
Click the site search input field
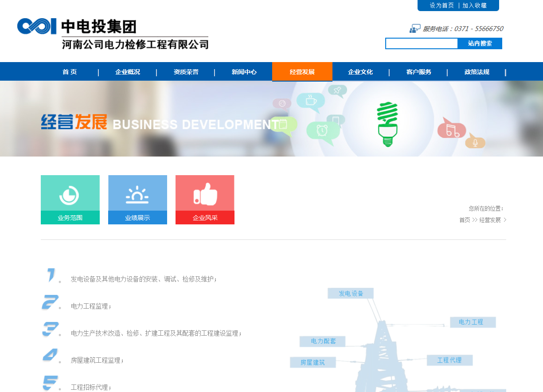click(422, 43)
